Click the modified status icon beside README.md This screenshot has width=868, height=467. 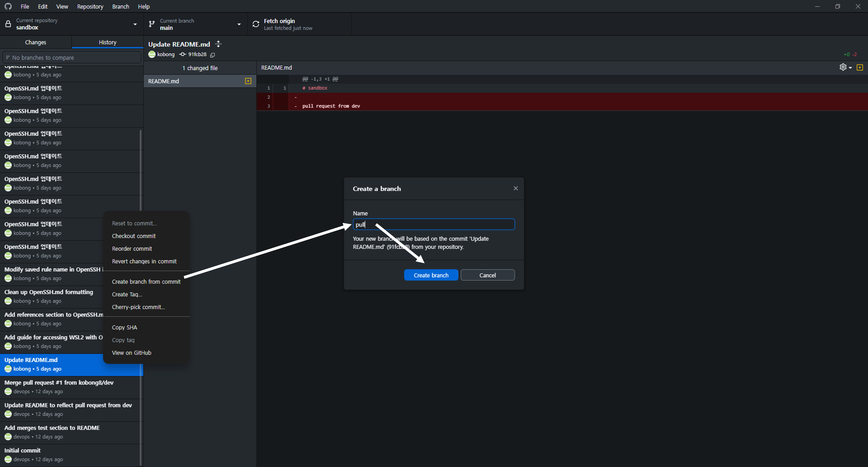point(248,81)
